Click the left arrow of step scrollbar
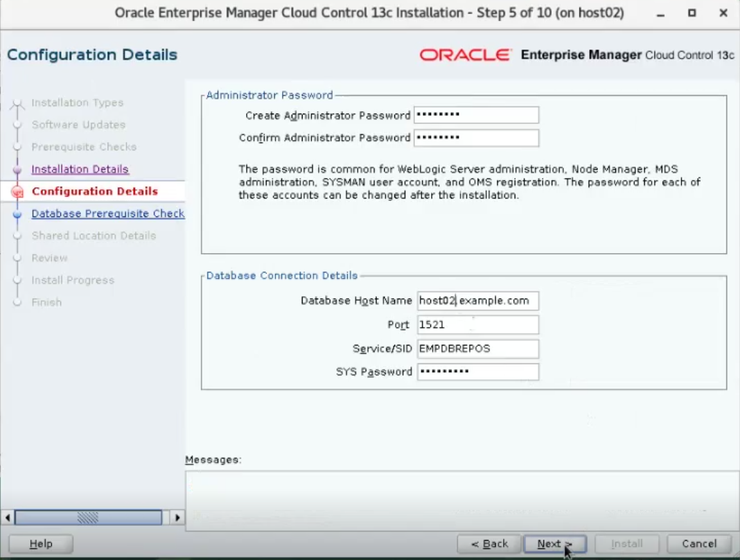 click(7, 518)
